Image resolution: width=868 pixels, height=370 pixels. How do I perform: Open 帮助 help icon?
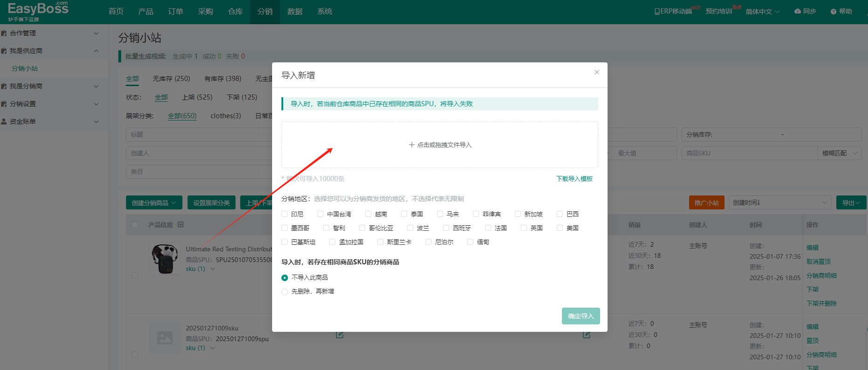tap(834, 12)
